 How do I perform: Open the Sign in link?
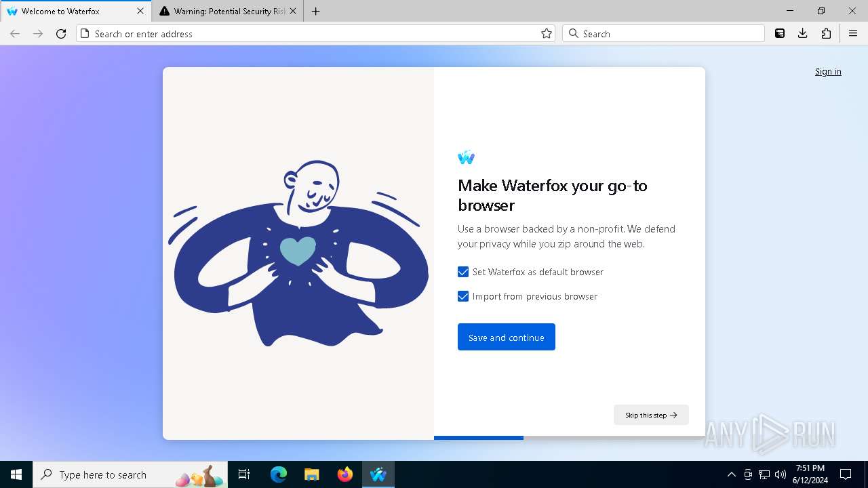click(x=828, y=72)
